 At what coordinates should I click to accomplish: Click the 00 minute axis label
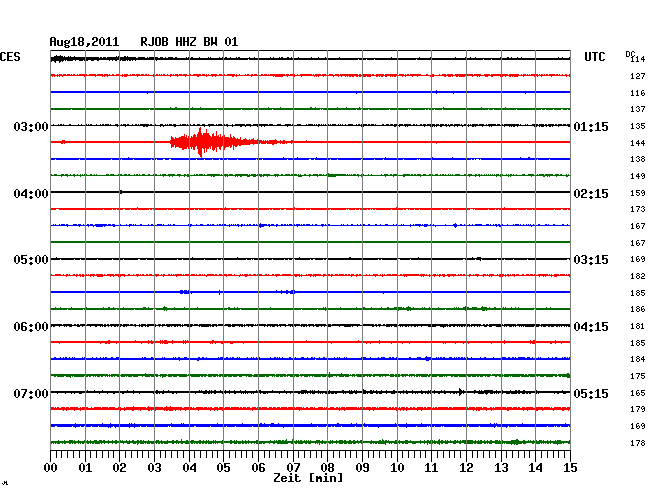pyautogui.click(x=51, y=467)
